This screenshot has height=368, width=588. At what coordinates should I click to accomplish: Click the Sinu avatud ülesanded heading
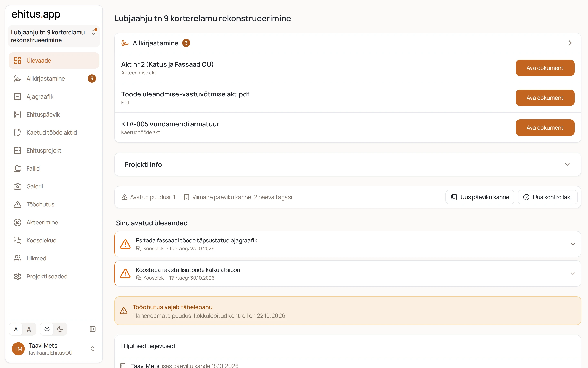pos(152,223)
